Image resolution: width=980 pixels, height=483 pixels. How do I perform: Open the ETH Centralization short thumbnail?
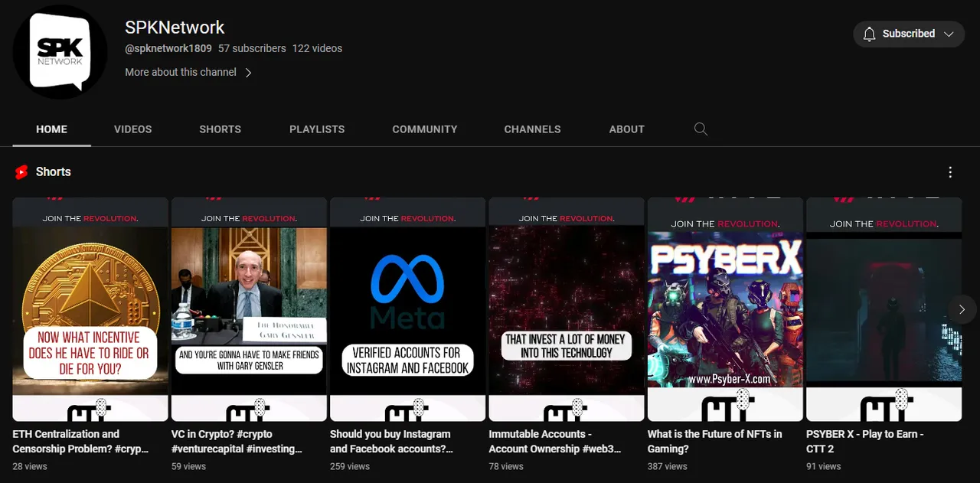coord(90,309)
